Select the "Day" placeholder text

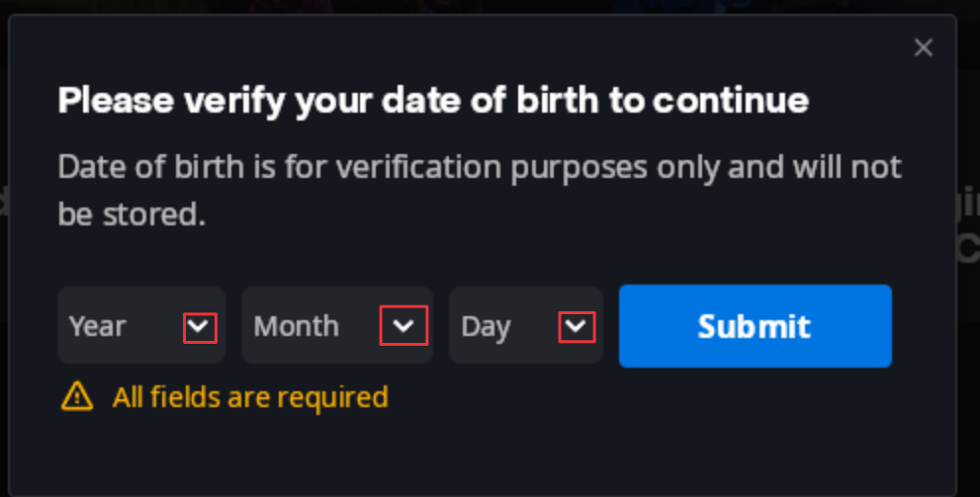[486, 328]
